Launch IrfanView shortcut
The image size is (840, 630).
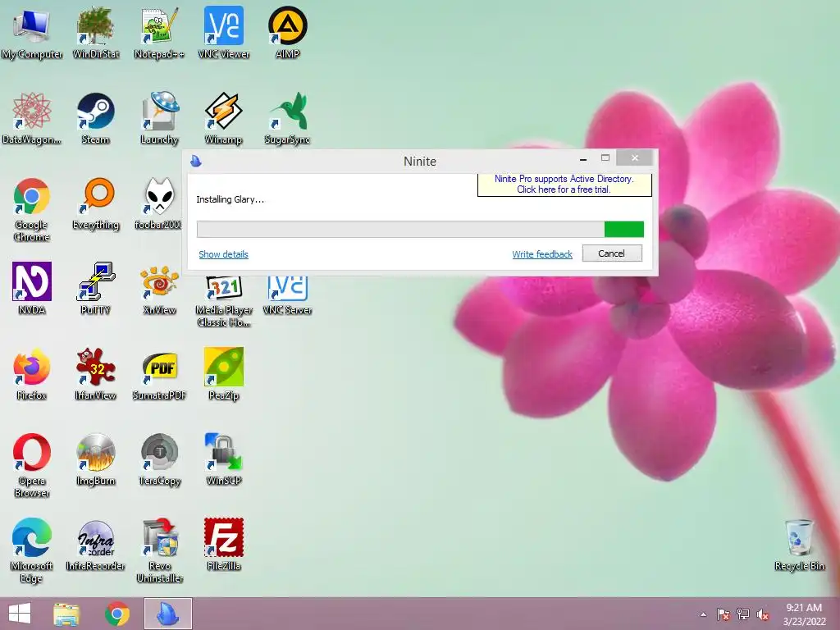click(96, 374)
